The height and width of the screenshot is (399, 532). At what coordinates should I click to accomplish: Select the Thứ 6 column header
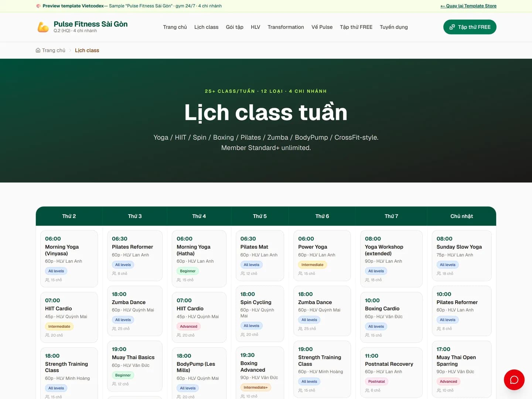[x=322, y=216]
